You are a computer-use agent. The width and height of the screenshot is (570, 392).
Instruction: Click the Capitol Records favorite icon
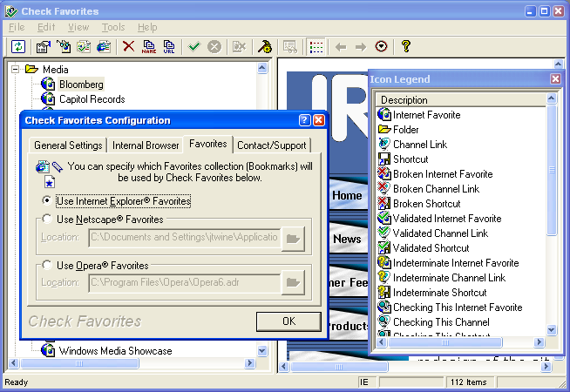pos(48,98)
